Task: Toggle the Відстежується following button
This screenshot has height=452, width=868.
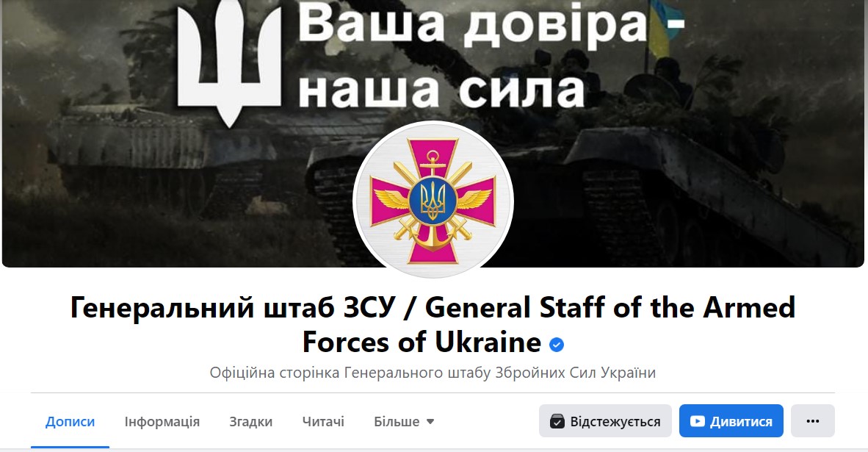Action: click(x=605, y=421)
